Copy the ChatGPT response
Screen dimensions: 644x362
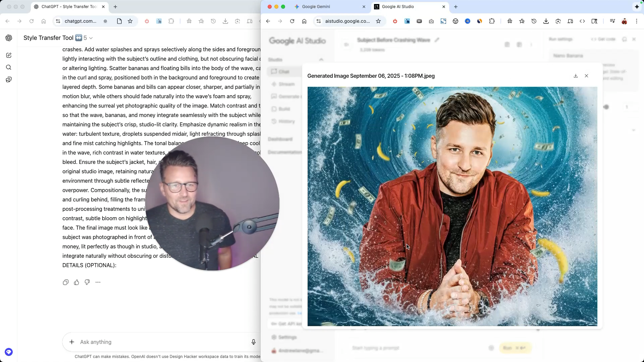(x=66, y=282)
